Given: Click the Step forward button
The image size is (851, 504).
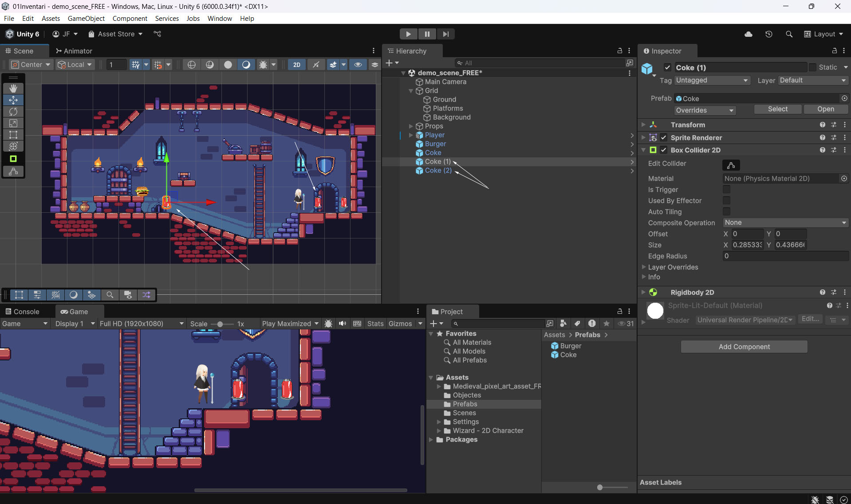Looking at the screenshot, I should (445, 34).
